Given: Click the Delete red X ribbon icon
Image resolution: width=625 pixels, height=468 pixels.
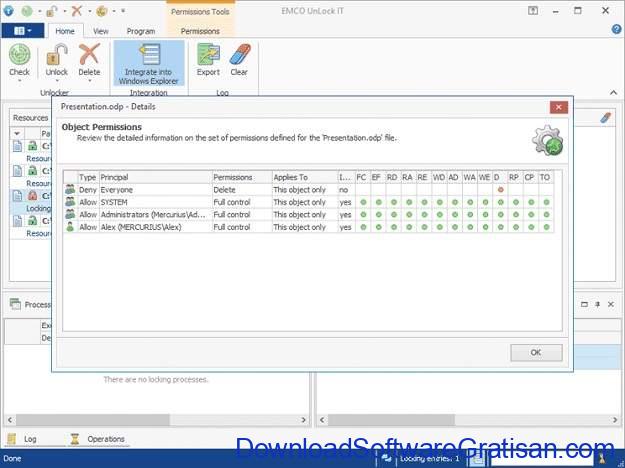Looking at the screenshot, I should [x=89, y=54].
